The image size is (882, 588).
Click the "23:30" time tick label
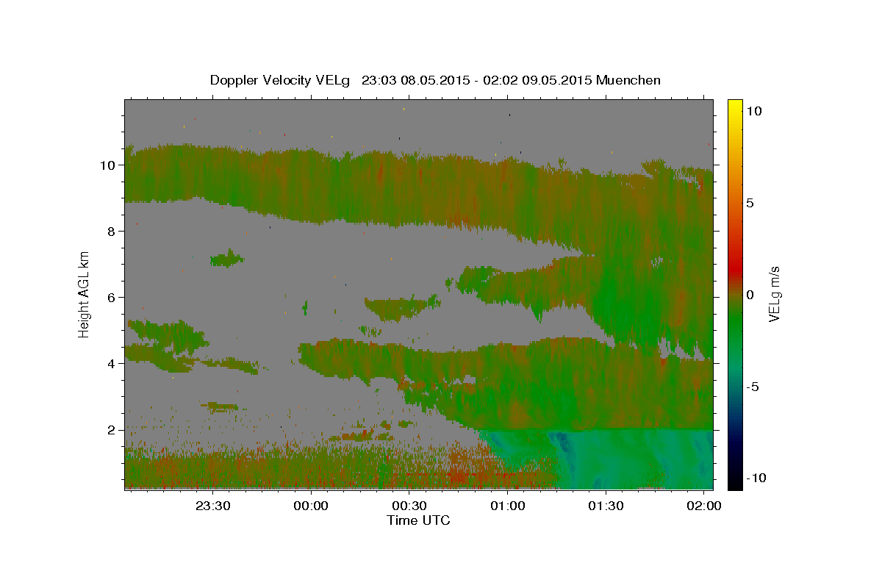click(212, 506)
